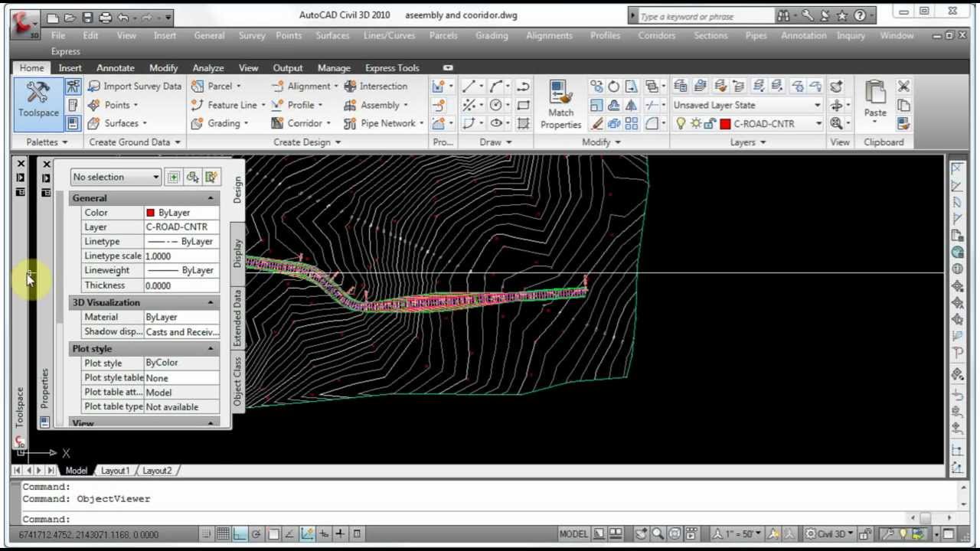The image size is (980, 551).
Task: Toggle Grid Display in status bar
Action: (x=223, y=534)
